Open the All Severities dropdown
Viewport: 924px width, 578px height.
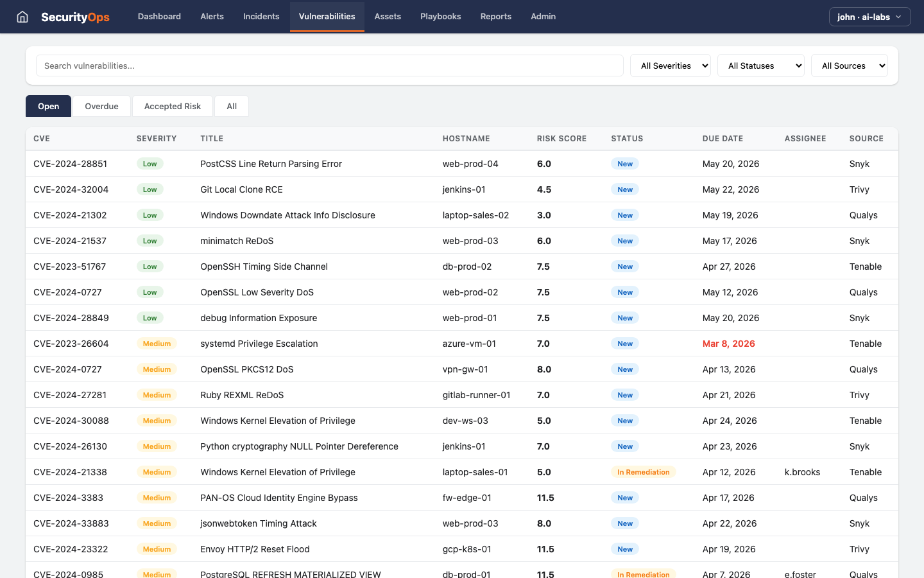pyautogui.click(x=670, y=66)
